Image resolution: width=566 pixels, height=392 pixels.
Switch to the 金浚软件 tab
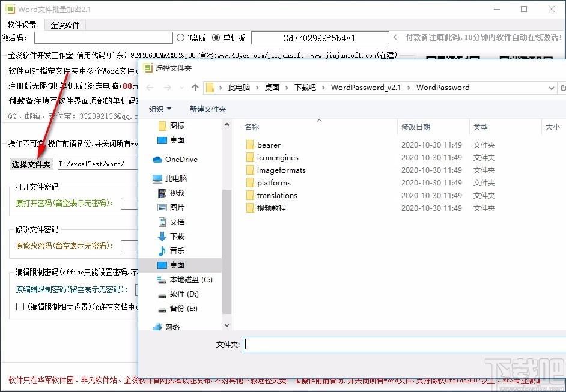tap(65, 25)
